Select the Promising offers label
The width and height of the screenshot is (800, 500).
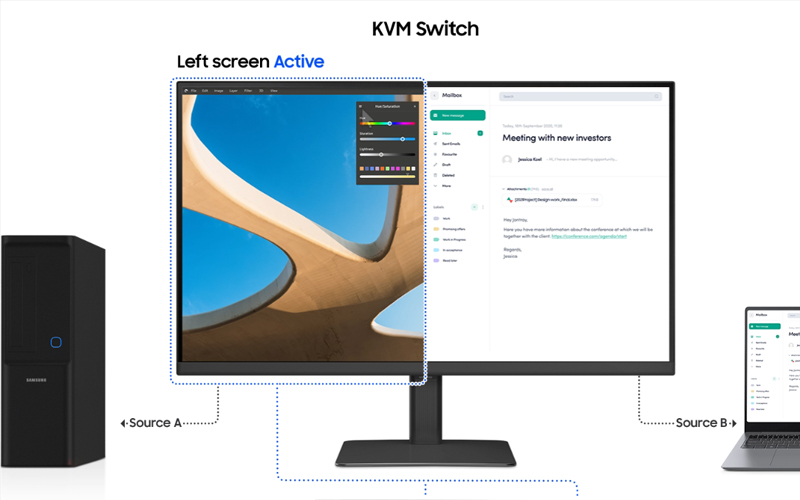(449, 229)
